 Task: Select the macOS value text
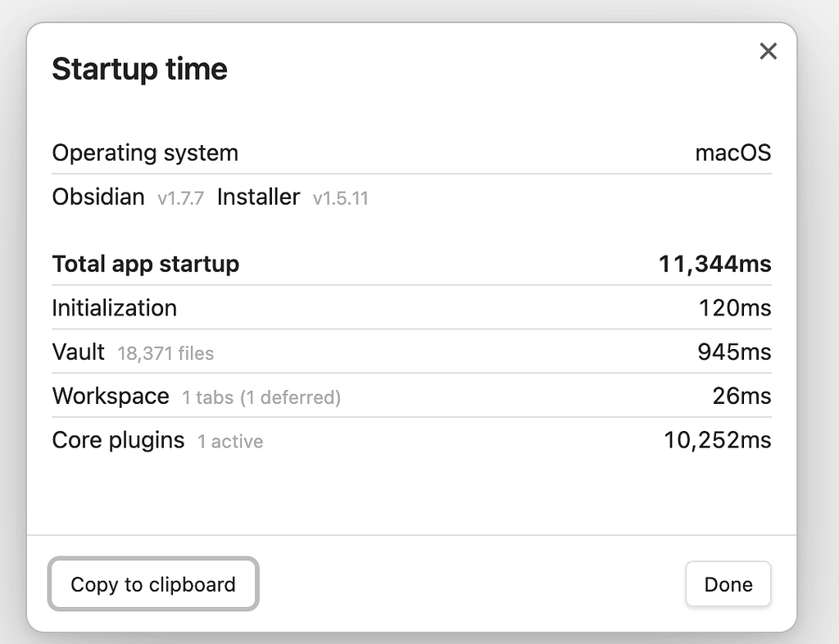tap(733, 153)
